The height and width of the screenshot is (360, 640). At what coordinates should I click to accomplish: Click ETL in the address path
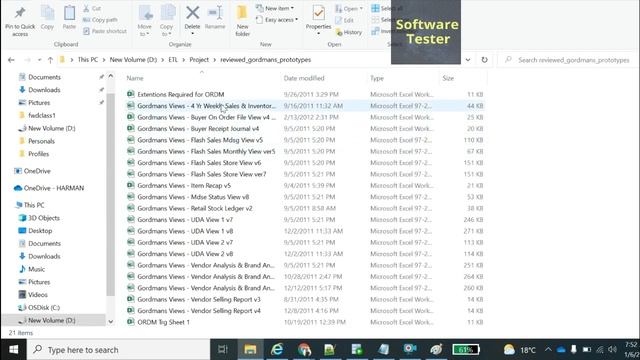pos(173,60)
